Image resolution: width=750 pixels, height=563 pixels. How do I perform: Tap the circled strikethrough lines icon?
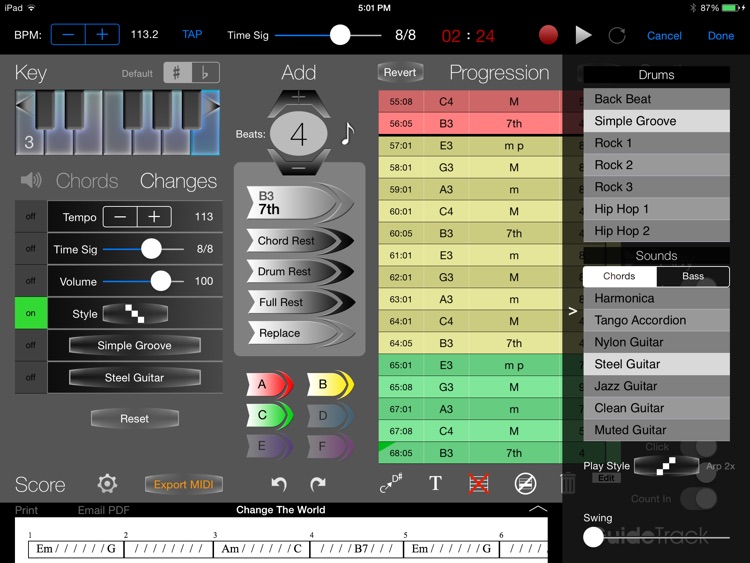[x=525, y=484]
